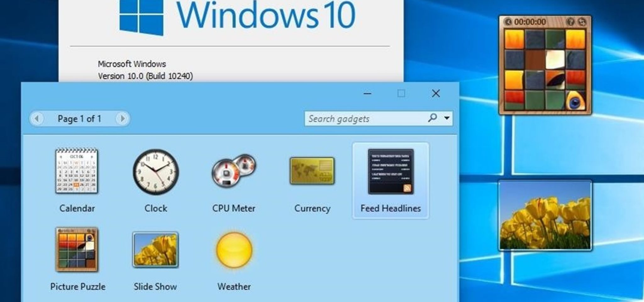Open help on the Picture Puzzle gadget
Screen dimensions: 644x302
(571, 21)
